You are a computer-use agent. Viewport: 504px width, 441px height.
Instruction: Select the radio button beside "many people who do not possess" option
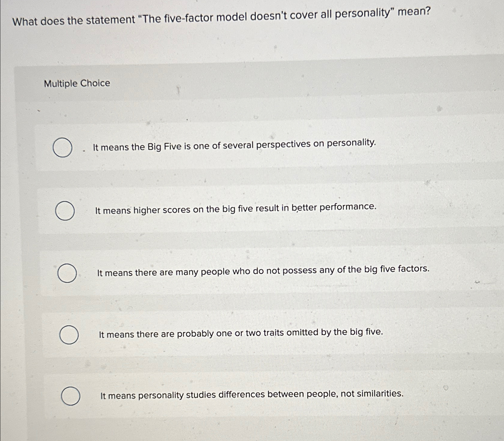(67, 273)
